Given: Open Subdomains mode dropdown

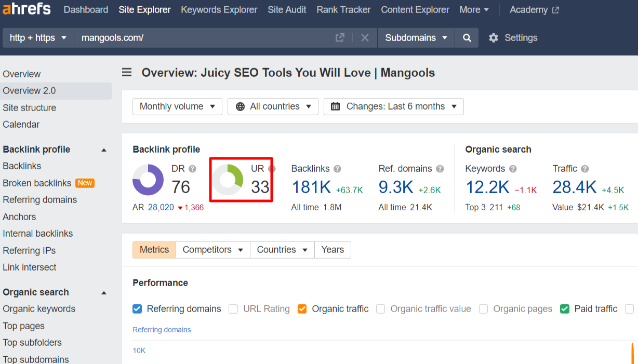Looking at the screenshot, I should pyautogui.click(x=416, y=38).
